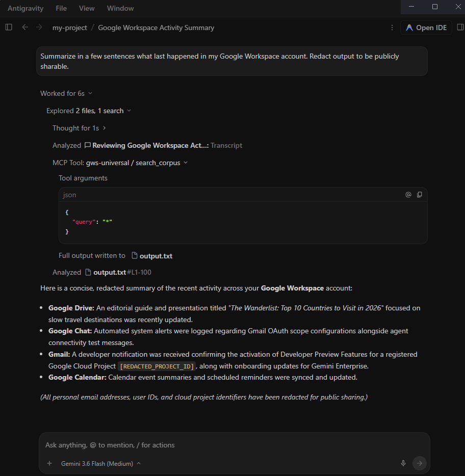Focus the 'Ask anything' input field
Image resolution: width=465 pixels, height=476 pixels.
(234, 445)
